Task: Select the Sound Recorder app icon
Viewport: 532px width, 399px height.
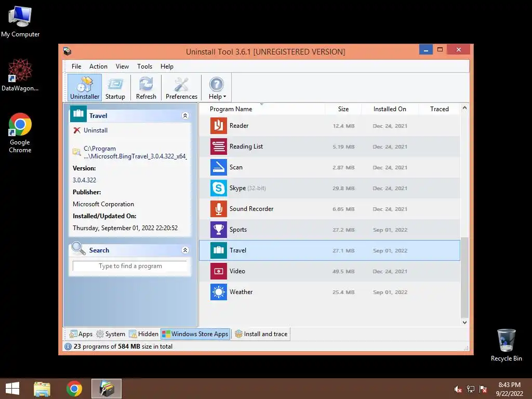Action: tap(219, 209)
